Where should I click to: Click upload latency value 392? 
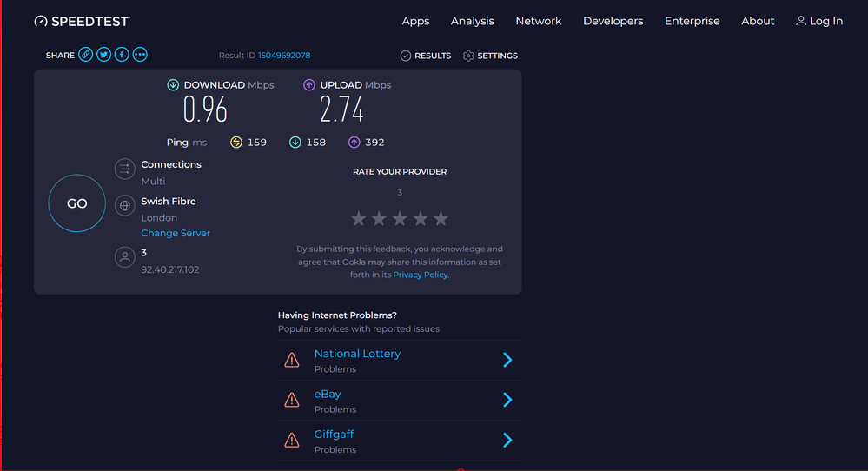coord(374,143)
